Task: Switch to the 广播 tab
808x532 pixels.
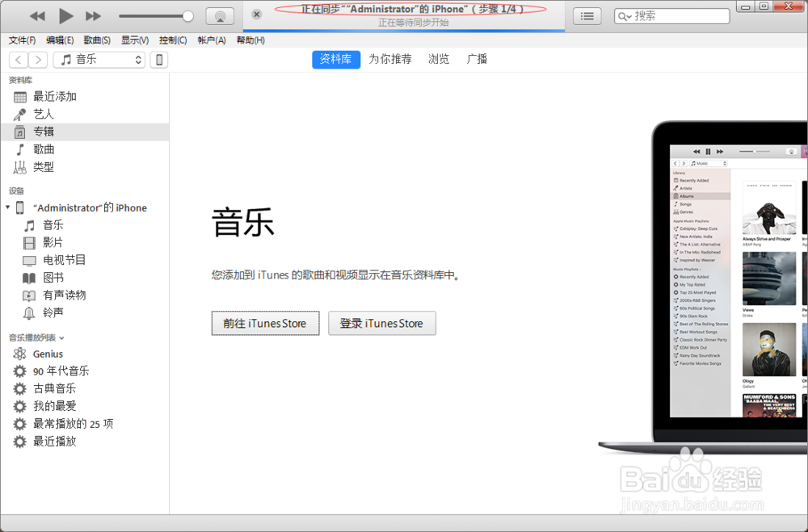Action: [477, 59]
